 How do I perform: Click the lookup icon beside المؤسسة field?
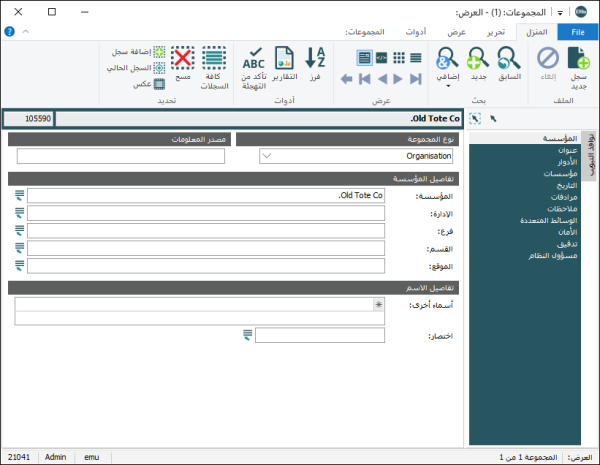pos(20,195)
